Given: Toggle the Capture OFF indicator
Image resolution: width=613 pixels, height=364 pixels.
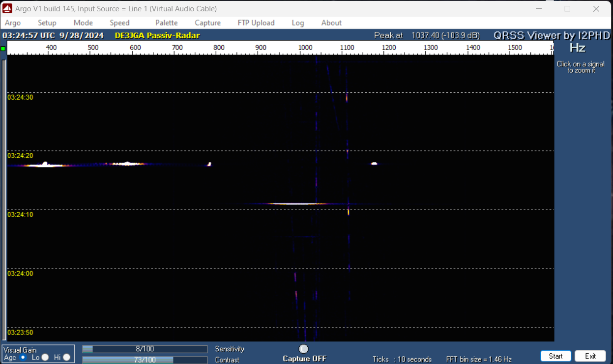Looking at the screenshot, I should [304, 349].
